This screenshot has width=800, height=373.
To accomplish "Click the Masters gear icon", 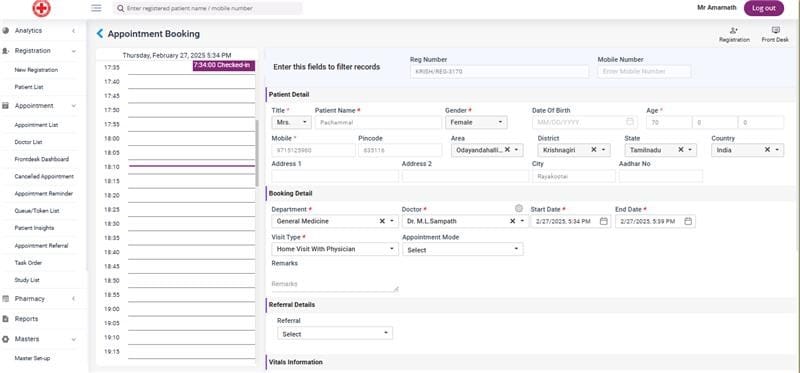I will pyautogui.click(x=6, y=339).
